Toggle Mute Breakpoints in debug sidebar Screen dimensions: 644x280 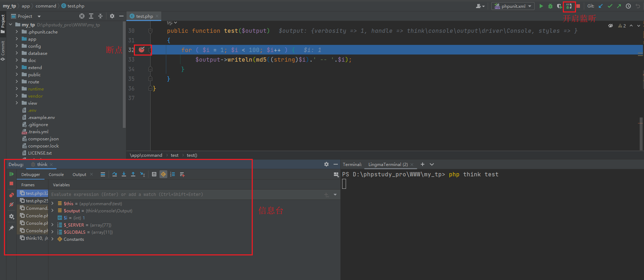11,204
